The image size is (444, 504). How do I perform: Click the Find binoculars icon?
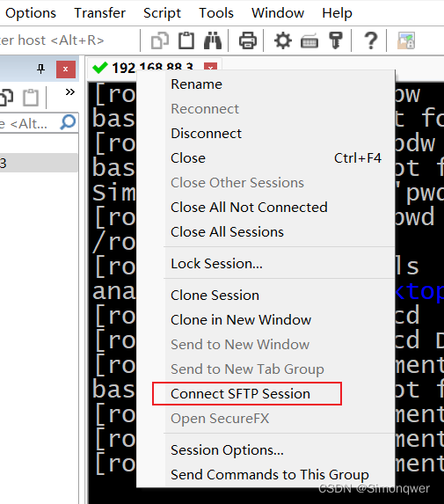point(213,40)
